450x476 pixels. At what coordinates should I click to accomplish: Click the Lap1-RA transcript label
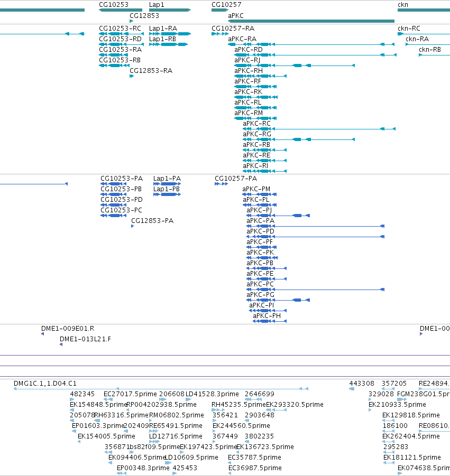tap(163, 28)
